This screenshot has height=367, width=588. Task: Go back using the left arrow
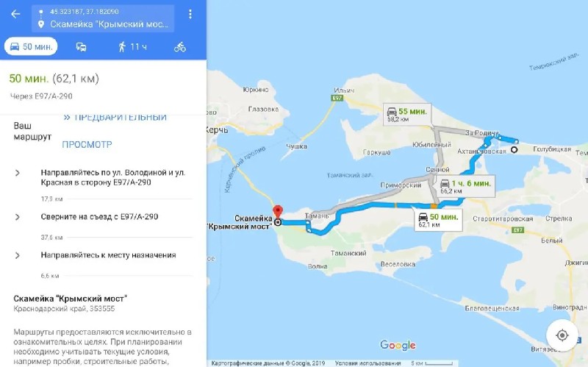(x=15, y=14)
